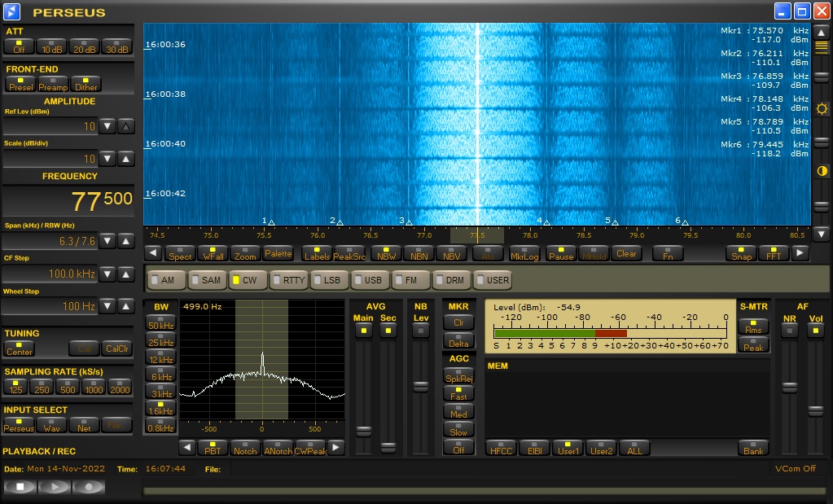Select 125 kS/s sampling rate

[x=16, y=388]
